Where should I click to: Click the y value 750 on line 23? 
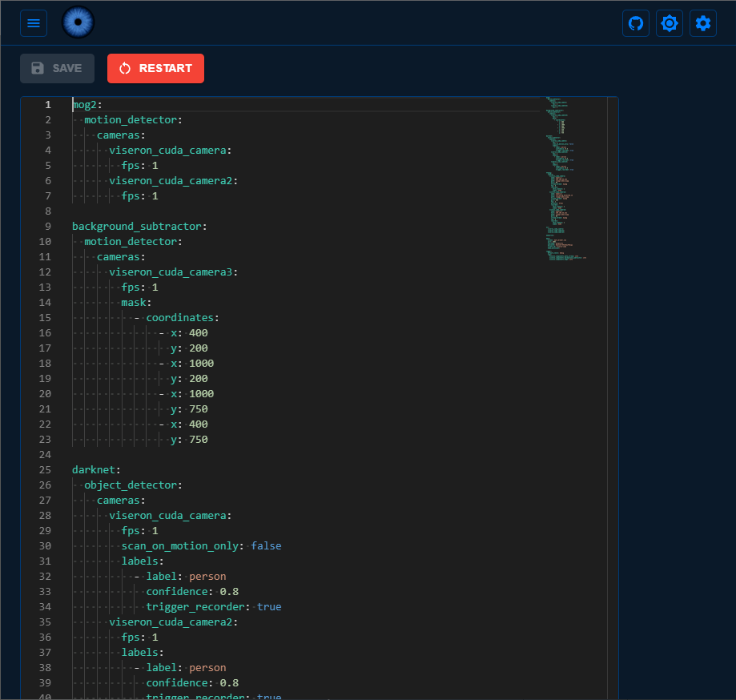click(199, 440)
